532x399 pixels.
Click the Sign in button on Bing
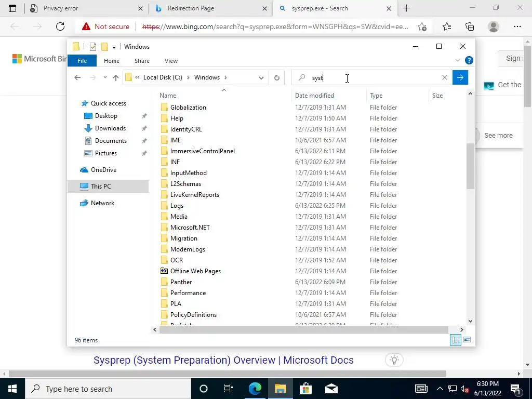512,58
